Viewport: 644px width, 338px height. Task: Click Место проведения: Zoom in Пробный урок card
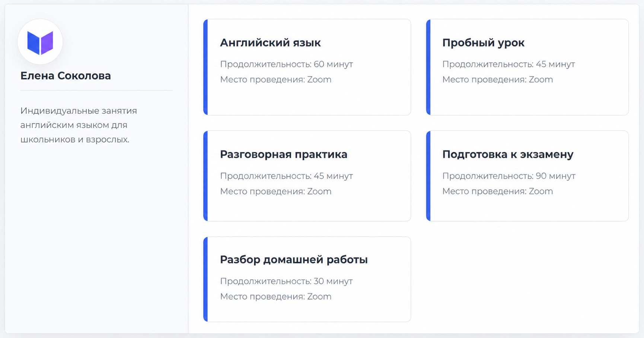[498, 80]
